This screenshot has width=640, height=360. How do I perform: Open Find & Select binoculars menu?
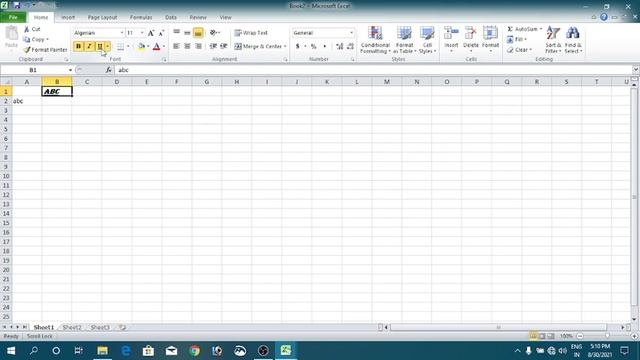[573, 40]
